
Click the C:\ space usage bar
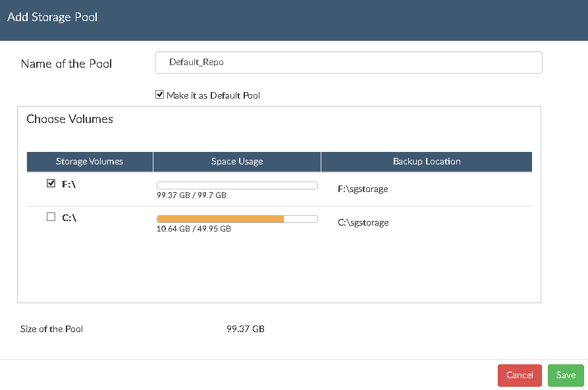tap(237, 219)
